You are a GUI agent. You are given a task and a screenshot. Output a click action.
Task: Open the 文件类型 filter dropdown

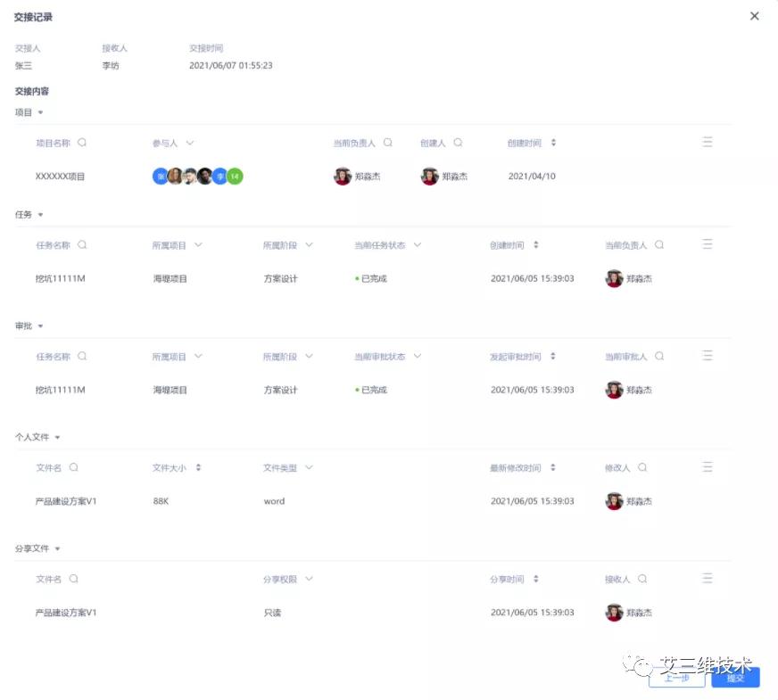point(310,467)
